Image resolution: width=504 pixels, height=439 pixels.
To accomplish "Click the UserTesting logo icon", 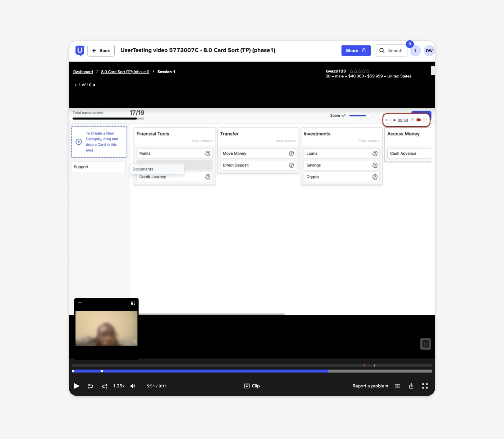I will click(80, 51).
